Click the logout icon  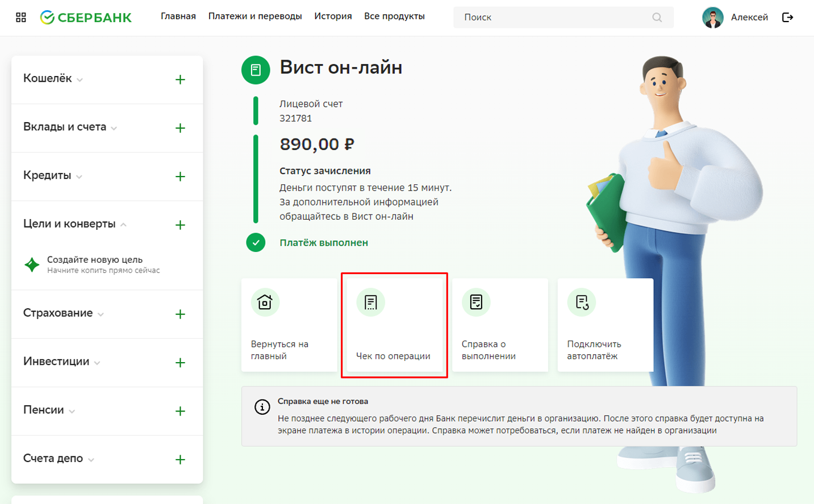click(787, 18)
